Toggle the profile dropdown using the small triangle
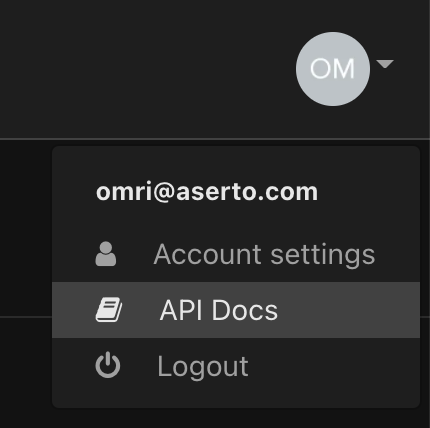 pos(385,64)
